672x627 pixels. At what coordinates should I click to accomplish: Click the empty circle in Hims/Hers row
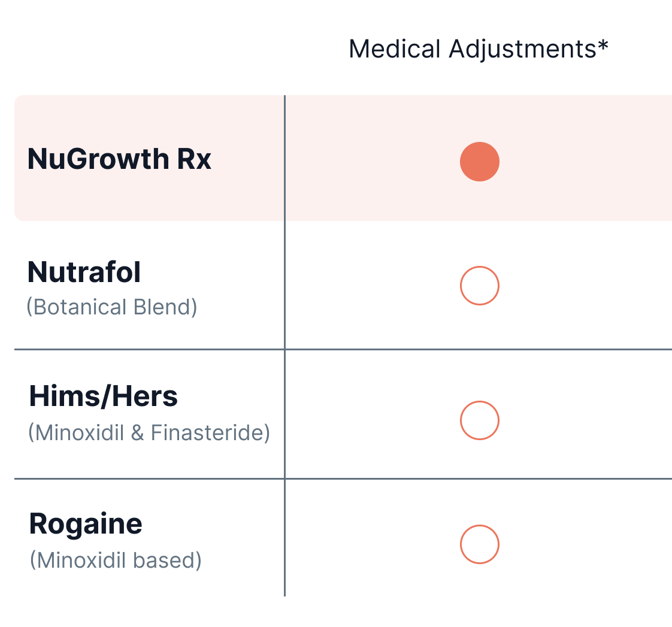[480, 420]
